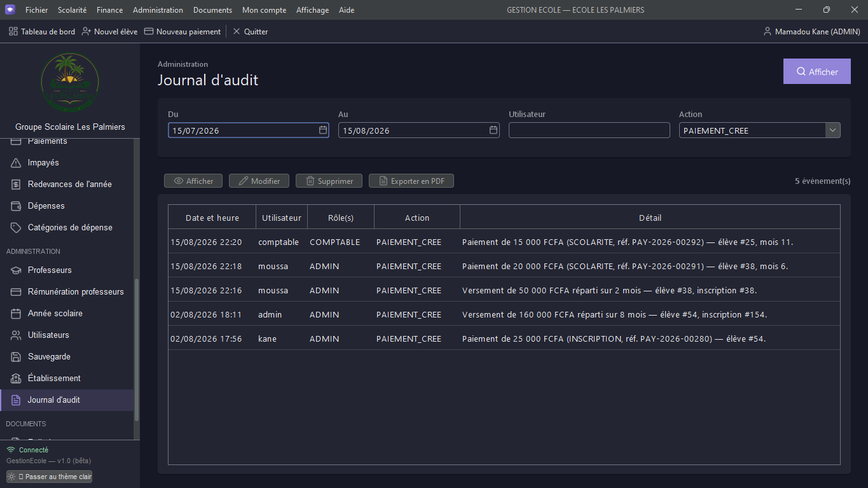Click the Redevances de l'année icon
Viewport: 868px width, 488px height.
16,185
